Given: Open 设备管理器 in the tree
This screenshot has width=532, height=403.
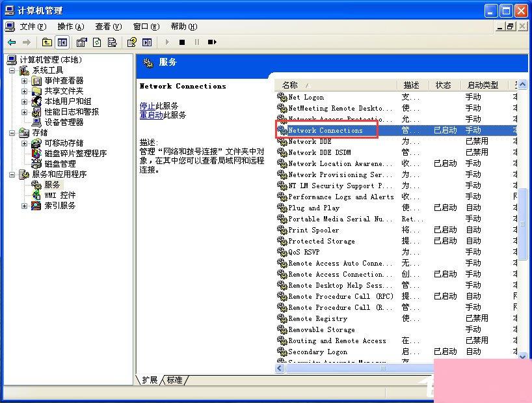Looking at the screenshot, I should point(64,122).
